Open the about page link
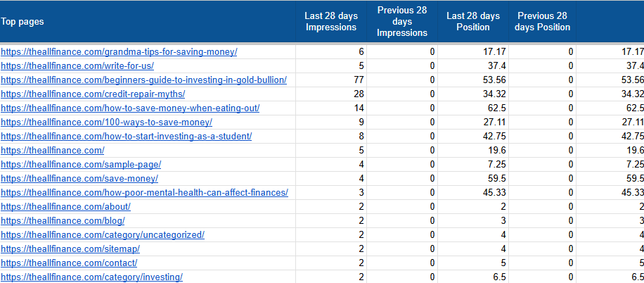 click(x=65, y=206)
